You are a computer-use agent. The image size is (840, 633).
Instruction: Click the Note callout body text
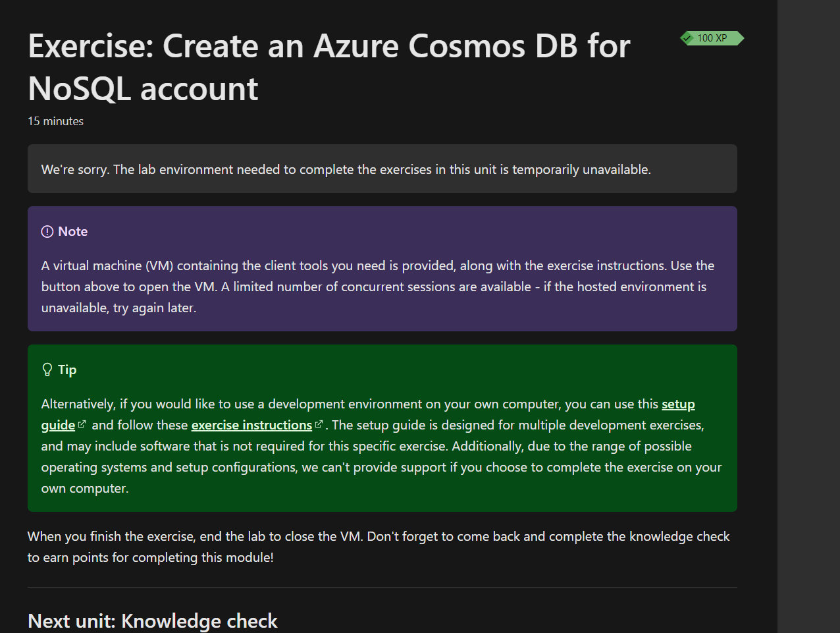pyautogui.click(x=377, y=286)
